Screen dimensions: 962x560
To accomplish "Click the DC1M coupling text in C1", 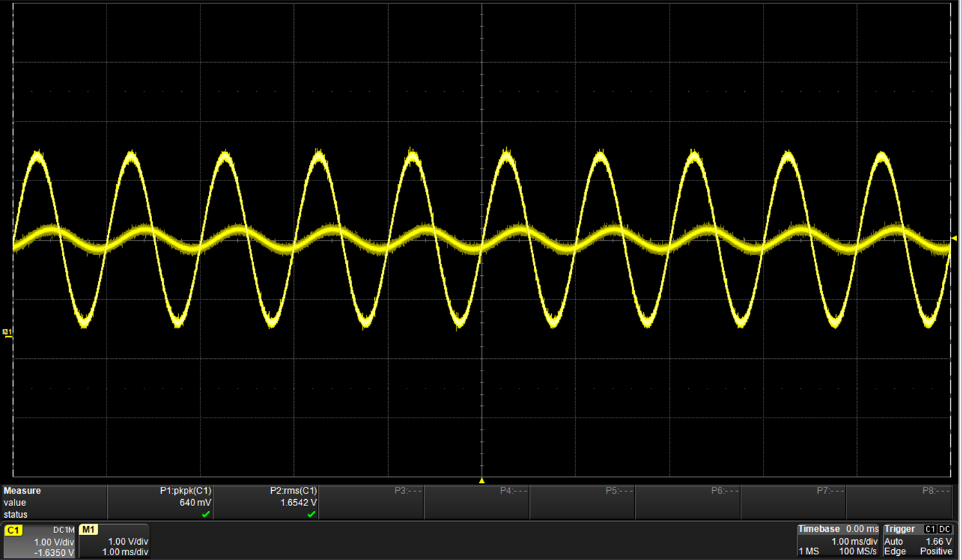I will coord(63,530).
